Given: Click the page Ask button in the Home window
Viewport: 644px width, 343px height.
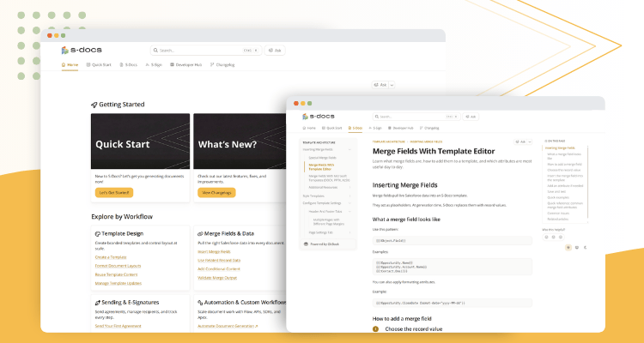Looking at the screenshot, I should (x=380, y=85).
